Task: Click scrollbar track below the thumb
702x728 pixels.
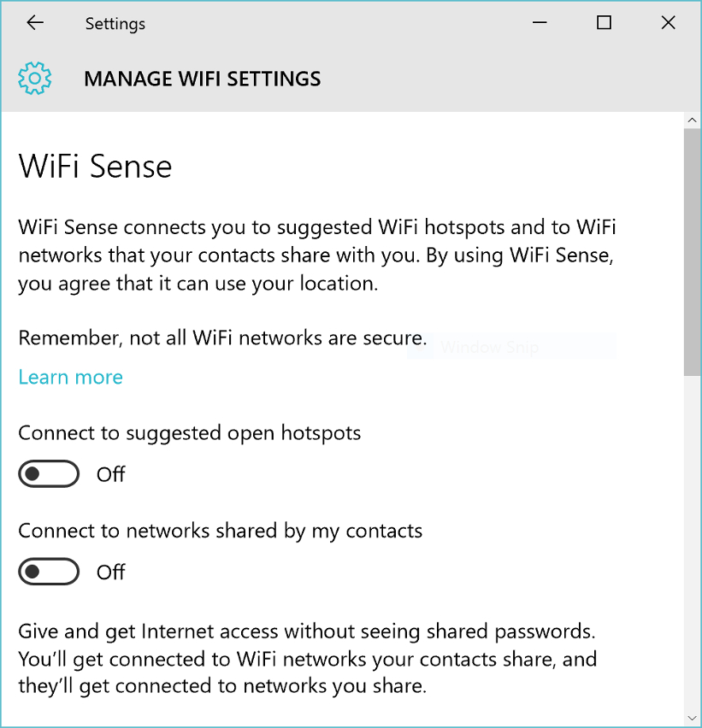Action: 693,543
